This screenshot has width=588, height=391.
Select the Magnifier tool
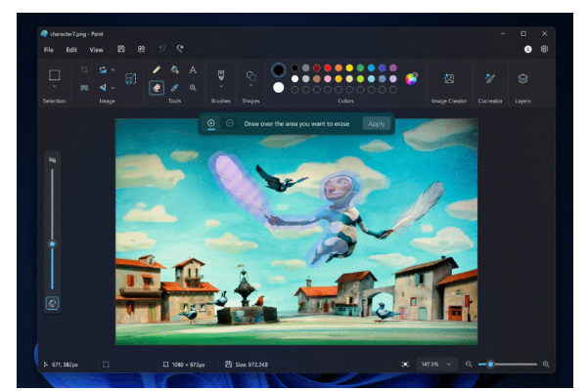(193, 87)
